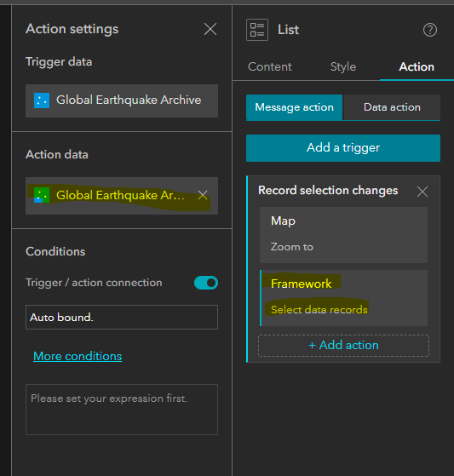Click the Auto bound. input field

click(122, 318)
